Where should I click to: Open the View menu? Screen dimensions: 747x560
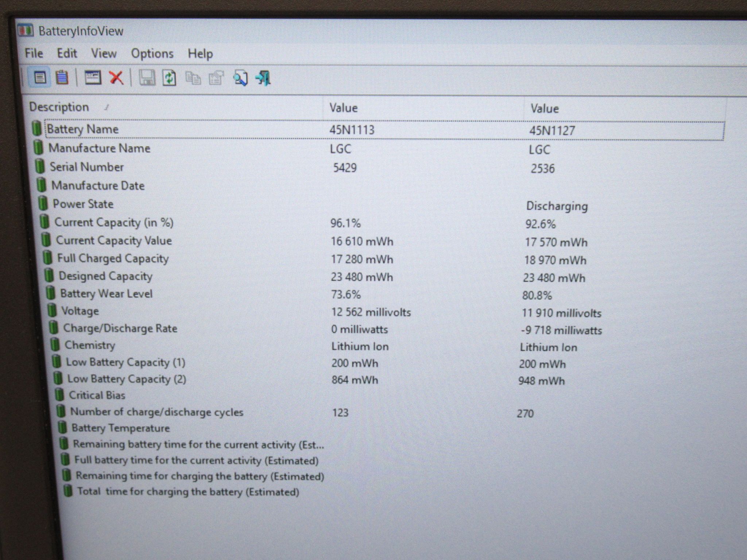pyautogui.click(x=104, y=54)
